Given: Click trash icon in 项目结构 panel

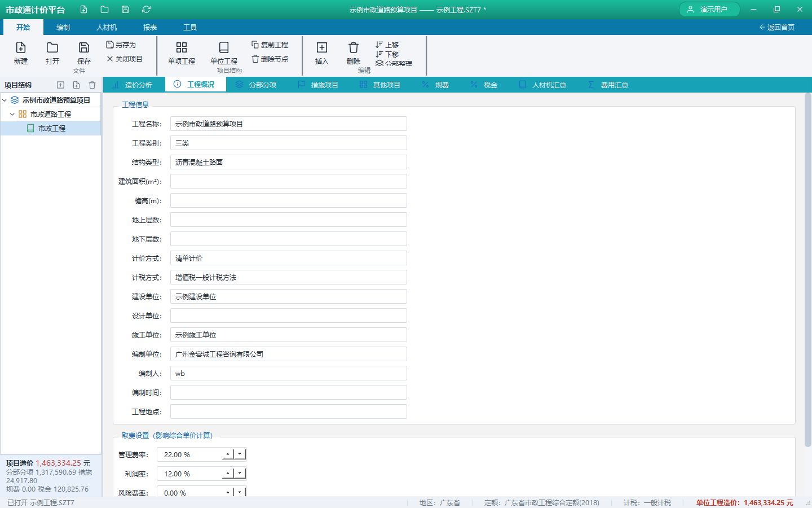Looking at the screenshot, I should (92, 85).
